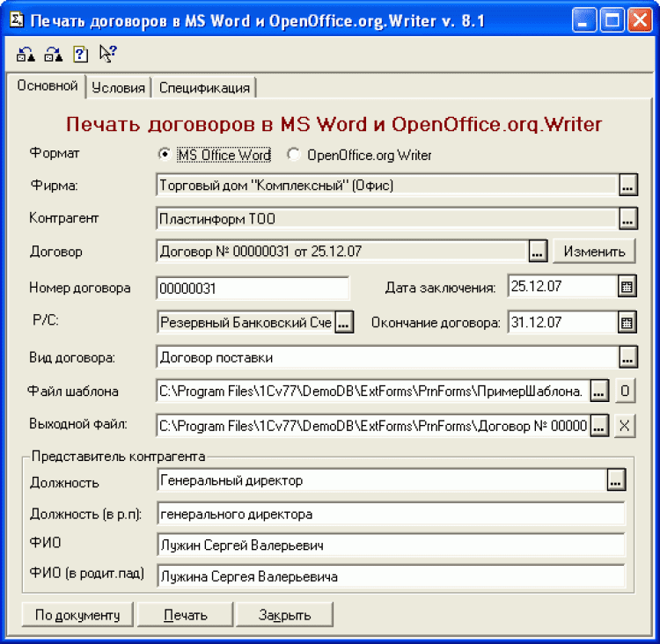Click the Фирма field Торговый дом "Комплексный"
The width and height of the screenshot is (660, 644).
(387, 186)
